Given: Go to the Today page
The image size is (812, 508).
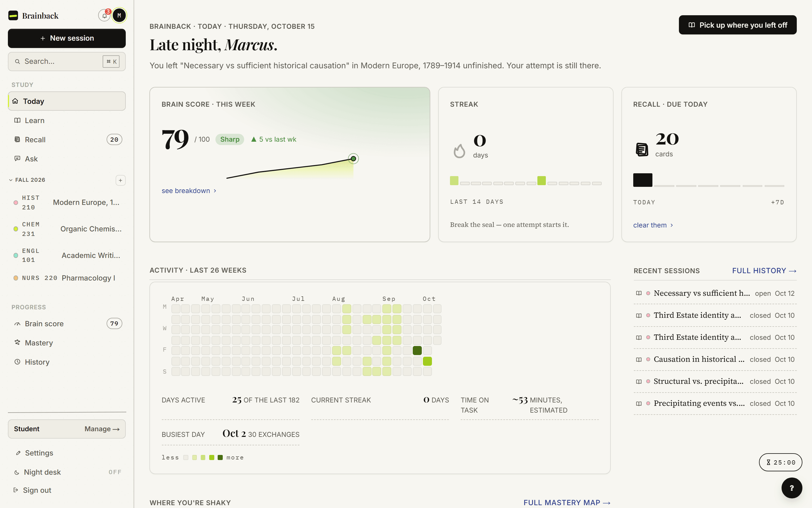Looking at the screenshot, I should [x=67, y=101].
